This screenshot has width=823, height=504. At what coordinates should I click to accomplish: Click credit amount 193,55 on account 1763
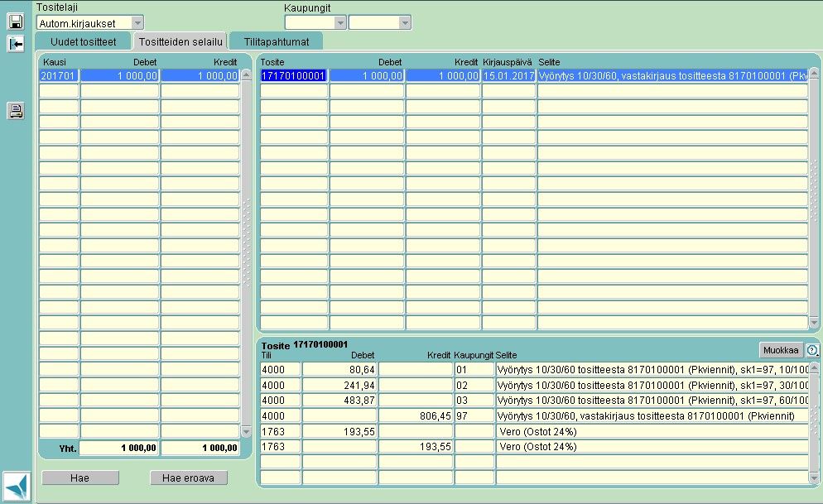[x=415, y=447]
